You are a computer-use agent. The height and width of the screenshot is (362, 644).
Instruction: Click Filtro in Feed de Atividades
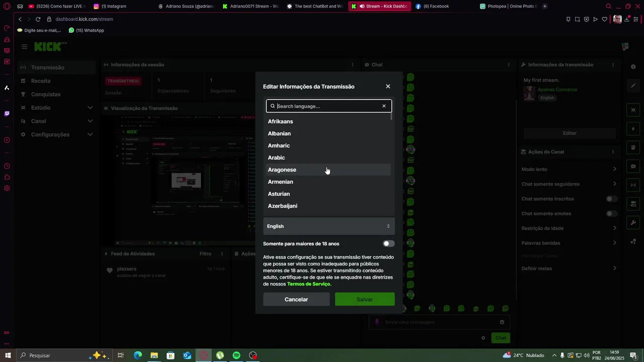pyautogui.click(x=205, y=254)
